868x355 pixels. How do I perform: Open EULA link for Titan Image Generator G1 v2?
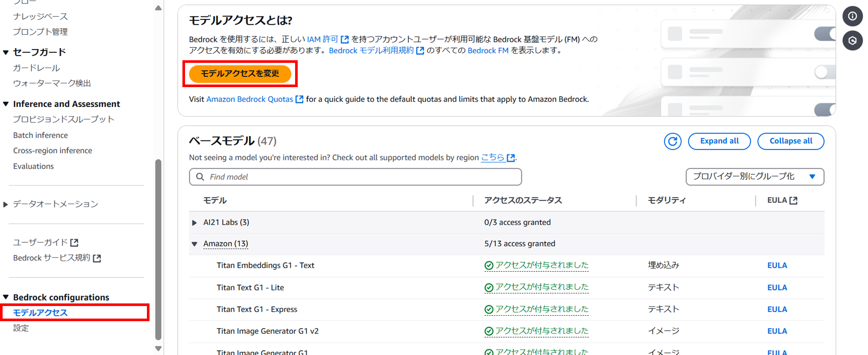777,331
